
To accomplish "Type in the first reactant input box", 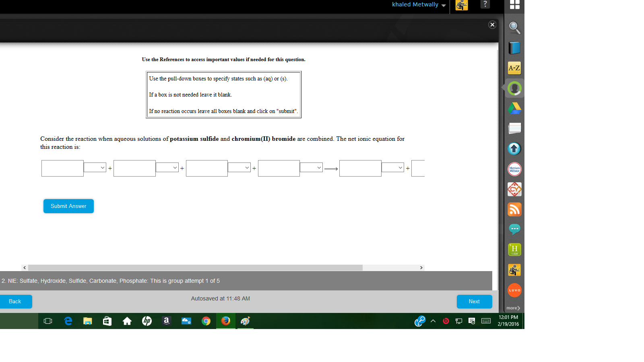I will coord(62,168).
